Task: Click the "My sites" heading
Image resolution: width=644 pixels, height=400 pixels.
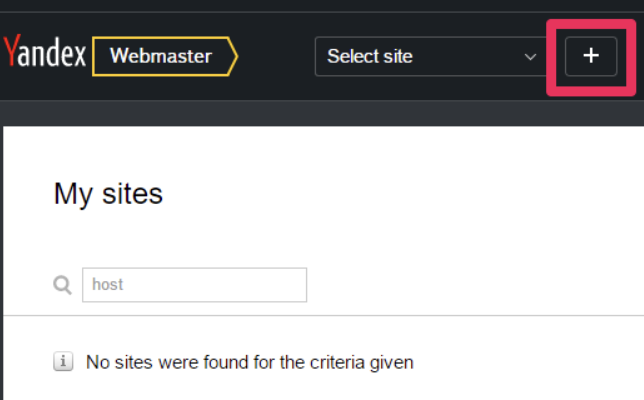Action: pos(108,193)
